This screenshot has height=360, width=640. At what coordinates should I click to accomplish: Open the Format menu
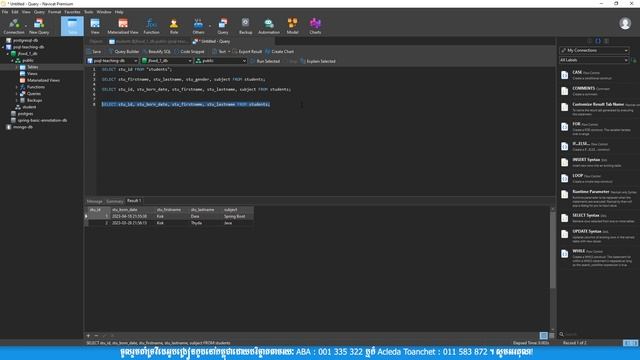point(54,12)
